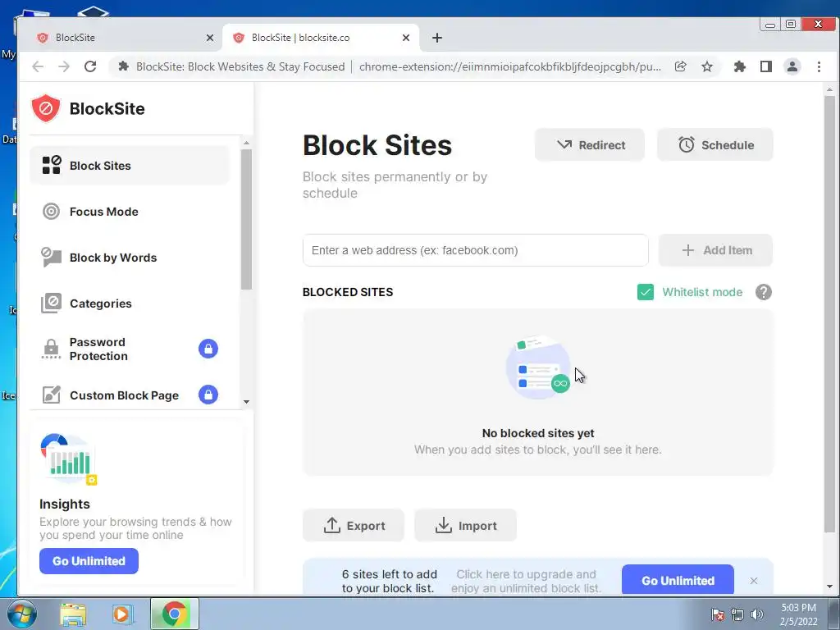Image resolution: width=840 pixels, height=630 pixels.
Task: Click the Chrome taskbar icon
Action: pyautogui.click(x=174, y=614)
